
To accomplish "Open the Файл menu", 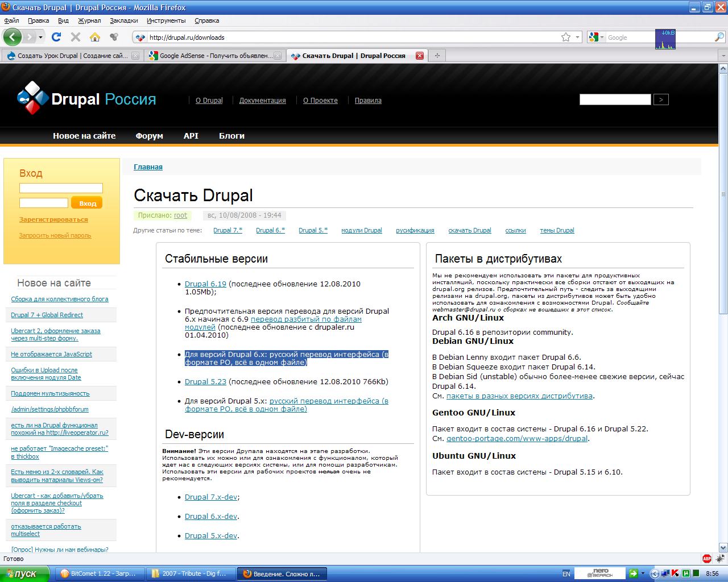I will (11, 20).
